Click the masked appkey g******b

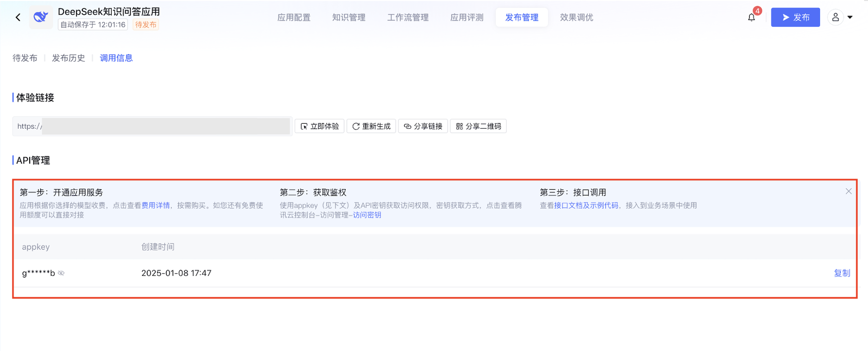39,273
